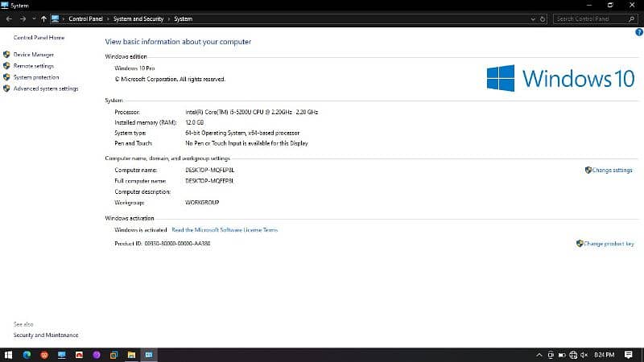Viewport: 644px width, 362px height.
Task: Click the Windows Start button
Action: click(x=8, y=355)
